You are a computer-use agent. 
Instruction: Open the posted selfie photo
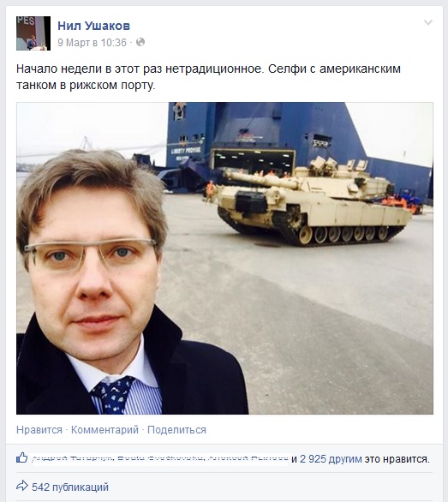point(224,259)
